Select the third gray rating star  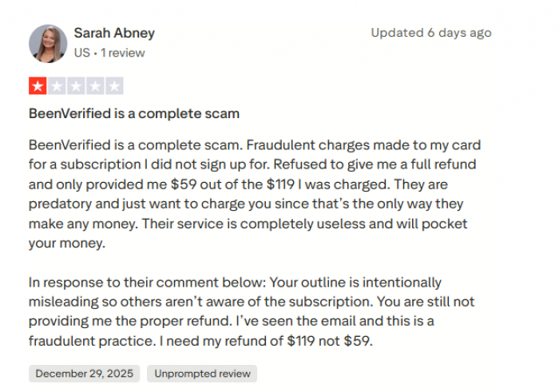[76, 86]
